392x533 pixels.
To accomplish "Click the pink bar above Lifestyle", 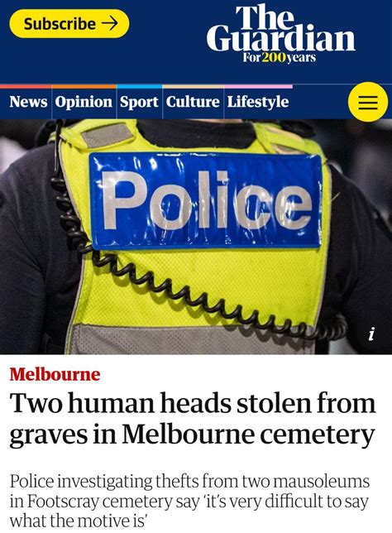I will pyautogui.click(x=258, y=87).
